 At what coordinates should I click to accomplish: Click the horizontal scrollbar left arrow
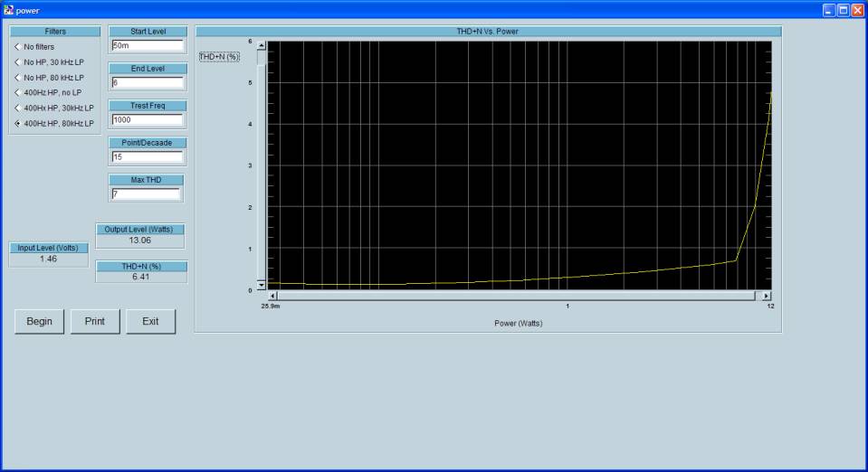(273, 296)
